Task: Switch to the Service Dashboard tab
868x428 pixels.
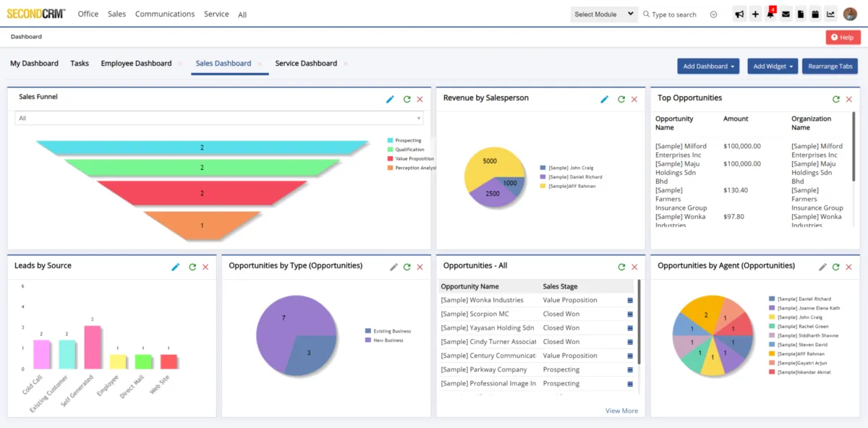Action: 306,64
